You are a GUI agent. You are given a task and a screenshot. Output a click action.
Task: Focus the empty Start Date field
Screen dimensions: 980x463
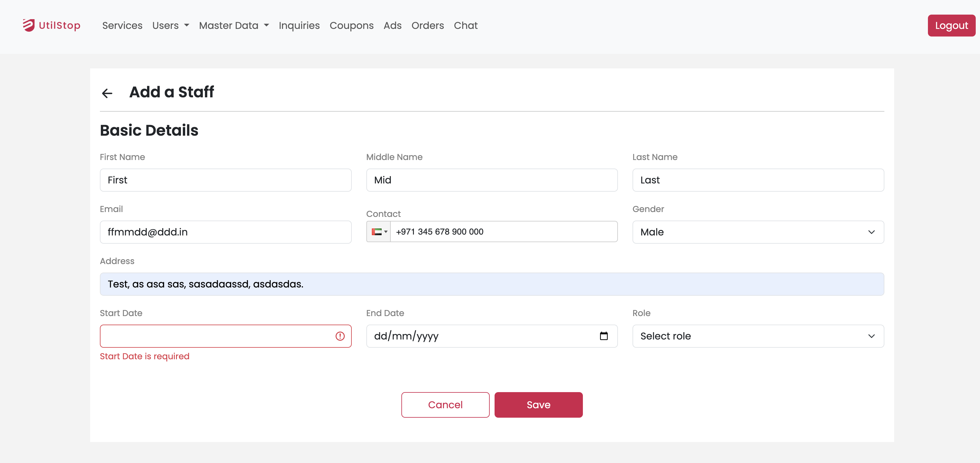tap(217, 336)
